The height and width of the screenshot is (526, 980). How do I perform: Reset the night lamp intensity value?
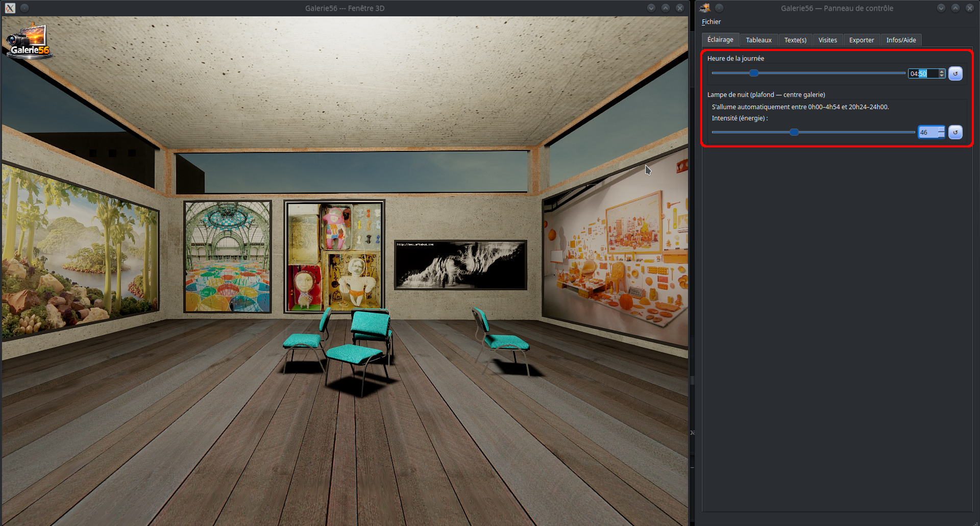955,132
